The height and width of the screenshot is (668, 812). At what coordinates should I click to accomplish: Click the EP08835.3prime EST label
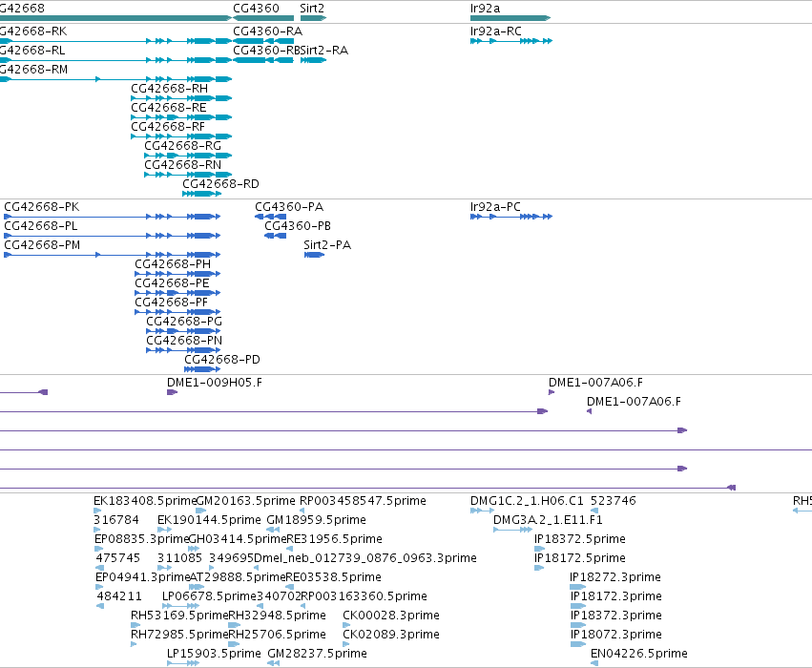click(141, 539)
